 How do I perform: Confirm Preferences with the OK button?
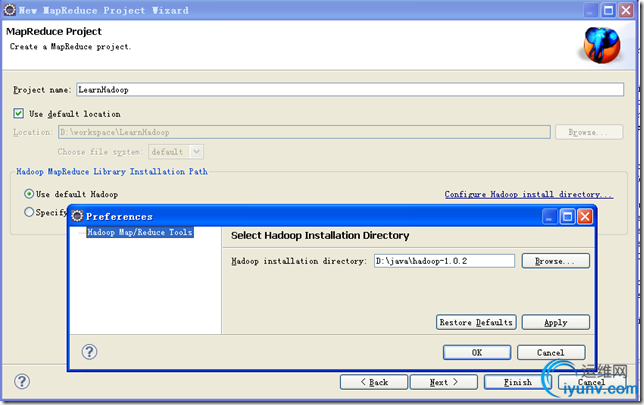point(477,352)
